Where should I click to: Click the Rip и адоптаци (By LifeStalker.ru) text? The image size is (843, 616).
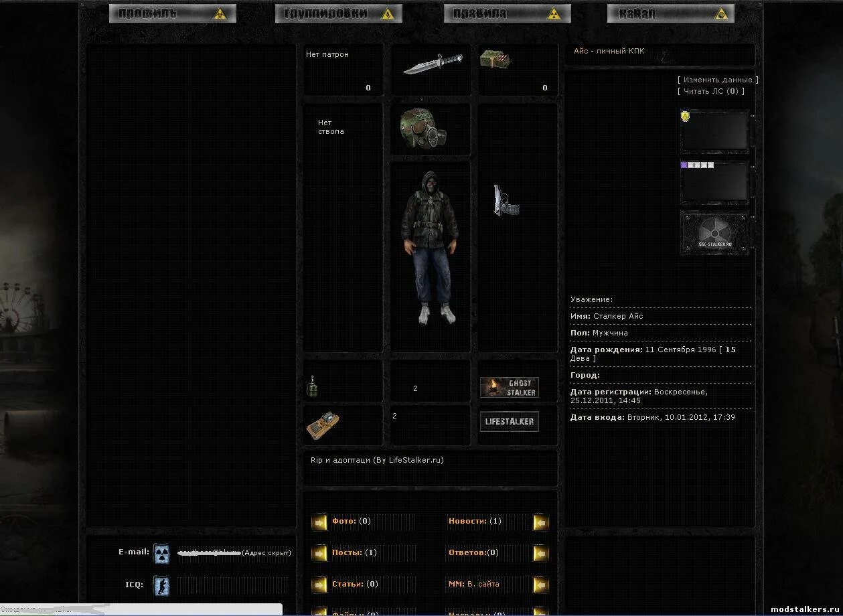(x=377, y=460)
